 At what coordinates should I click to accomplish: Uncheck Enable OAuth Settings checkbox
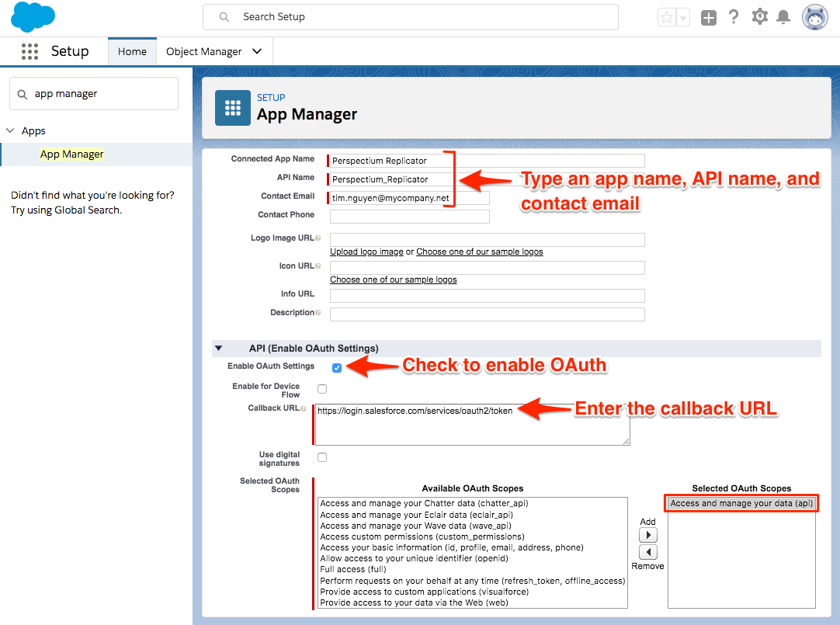click(337, 367)
